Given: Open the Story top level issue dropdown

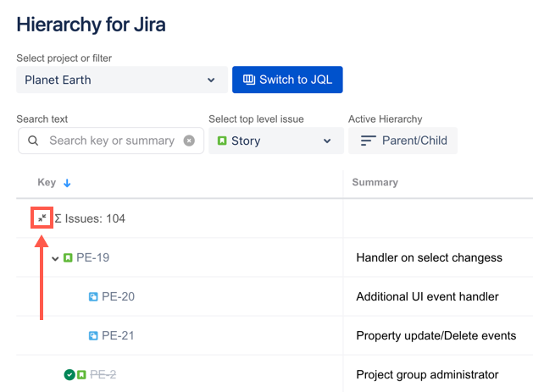Looking at the screenshot, I should click(276, 141).
